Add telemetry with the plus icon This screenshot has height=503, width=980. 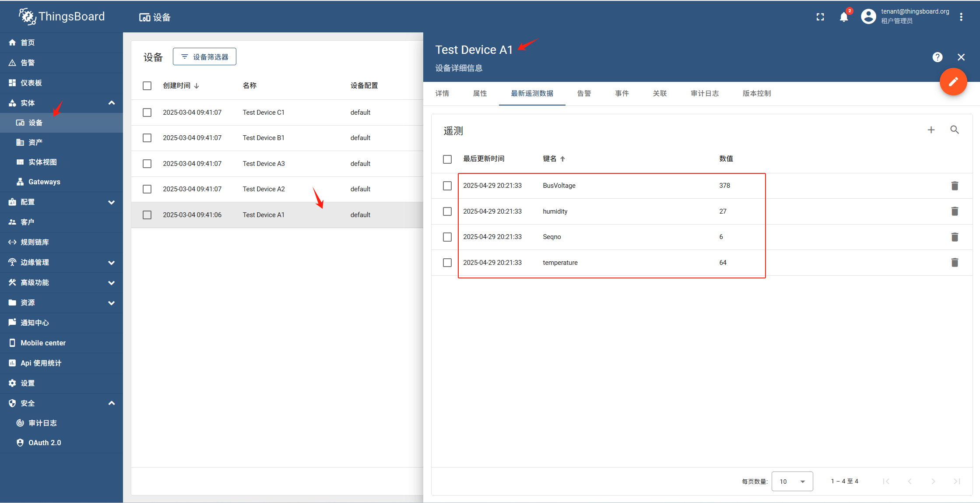(x=931, y=130)
